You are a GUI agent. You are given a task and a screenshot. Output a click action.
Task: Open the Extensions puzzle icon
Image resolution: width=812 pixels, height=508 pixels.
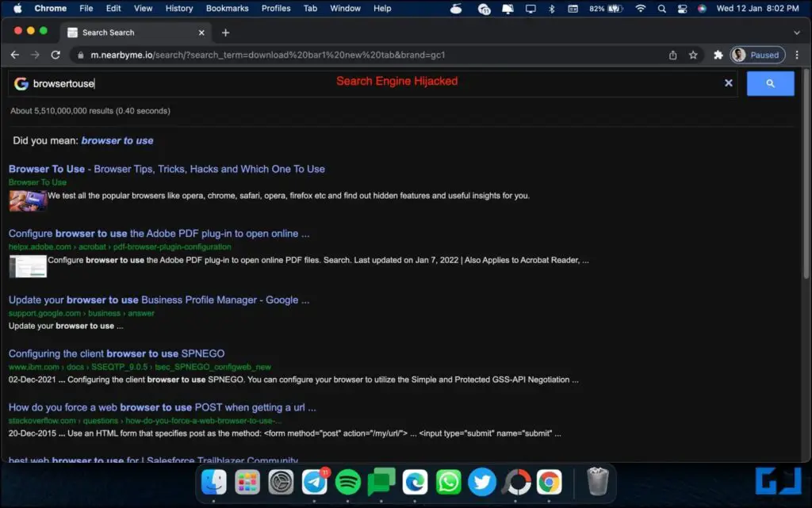pyautogui.click(x=718, y=55)
